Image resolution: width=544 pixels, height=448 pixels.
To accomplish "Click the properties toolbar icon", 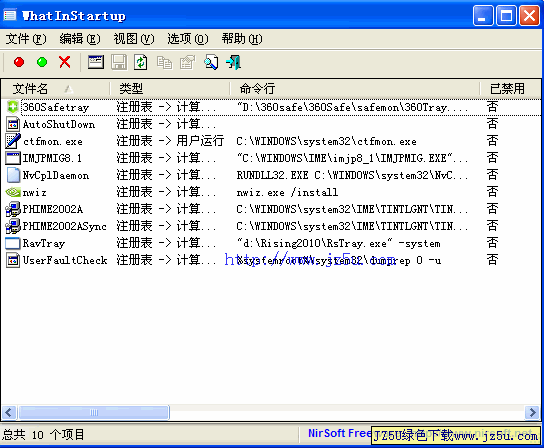I will (x=187, y=62).
